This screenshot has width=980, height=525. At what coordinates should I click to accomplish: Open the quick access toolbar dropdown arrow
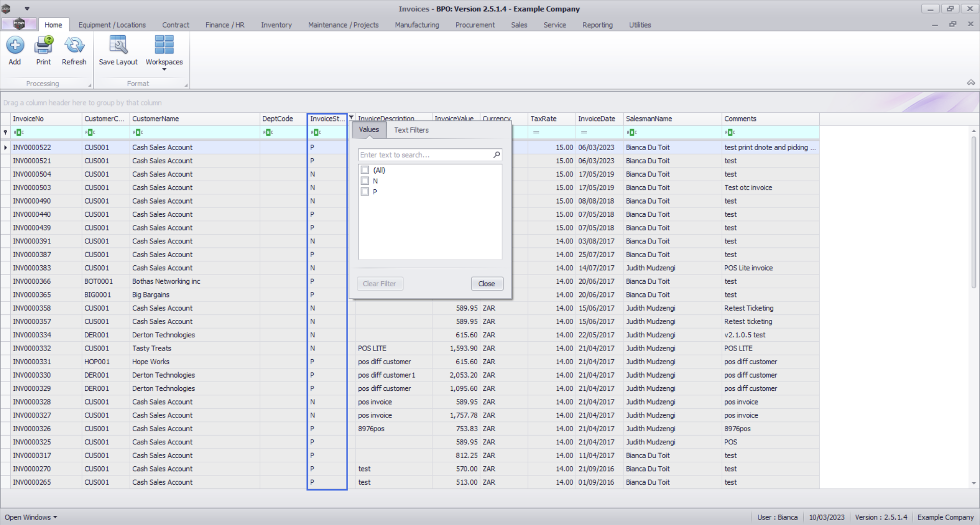(27, 9)
